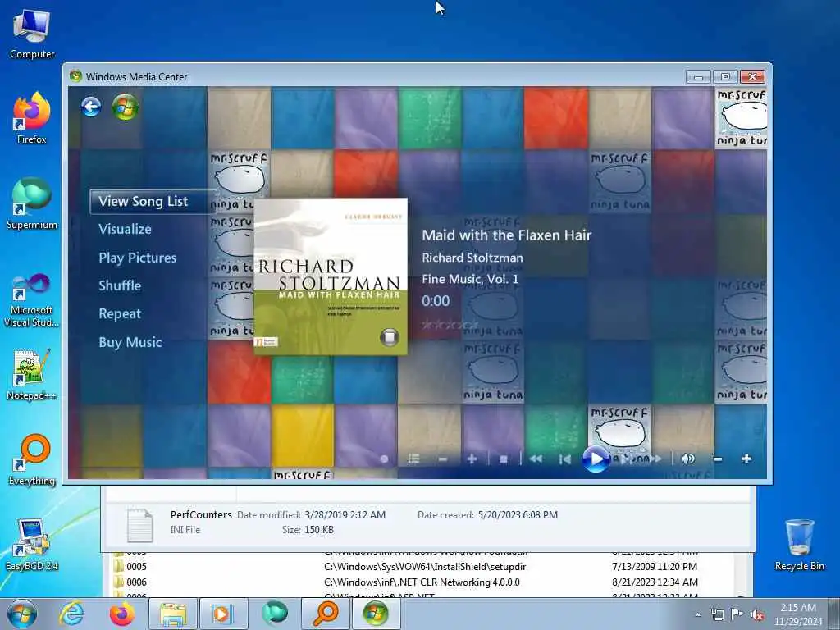
Task: Click the PerfCounters file icon in details pane
Action: point(140,526)
